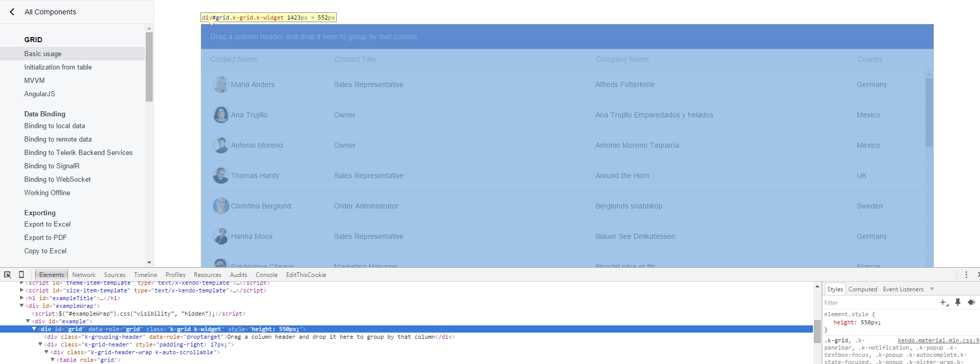This screenshot has width=980, height=364.
Task: Open the Resources tab
Action: [x=207, y=275]
